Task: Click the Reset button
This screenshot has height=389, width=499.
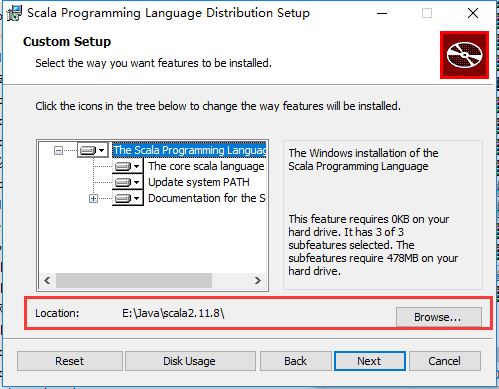Action: click(70, 361)
